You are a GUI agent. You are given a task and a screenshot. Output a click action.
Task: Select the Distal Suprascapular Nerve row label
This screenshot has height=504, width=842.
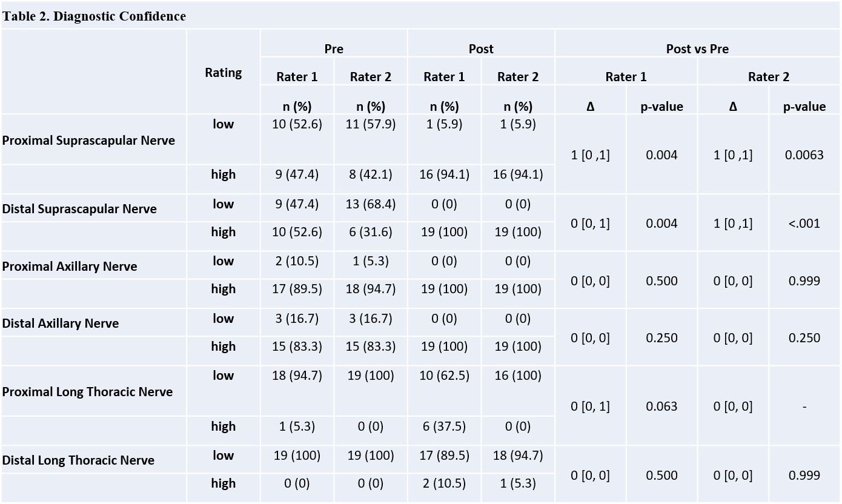pyautogui.click(x=79, y=209)
